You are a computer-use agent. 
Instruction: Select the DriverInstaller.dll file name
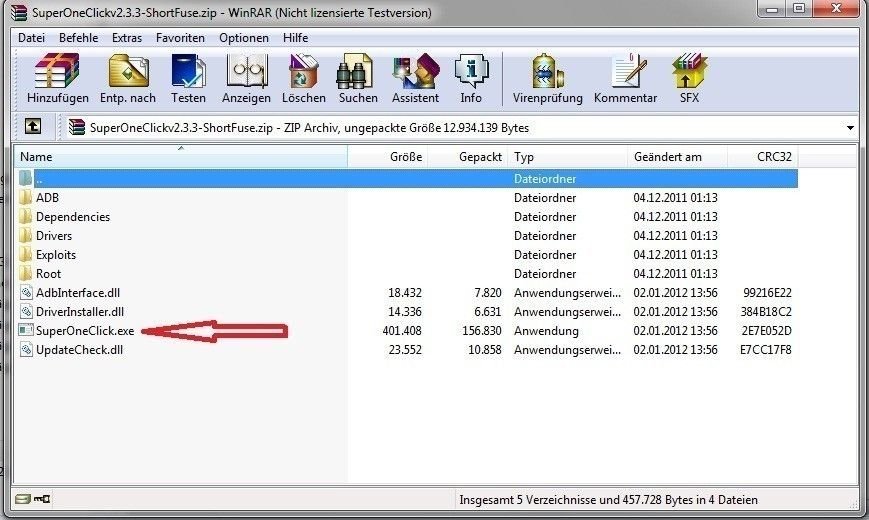pyautogui.click(x=80, y=312)
